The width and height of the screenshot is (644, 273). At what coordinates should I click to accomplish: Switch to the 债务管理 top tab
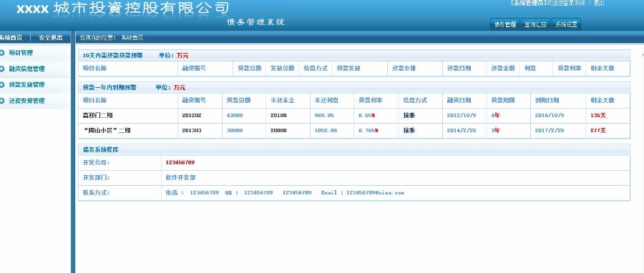click(504, 24)
